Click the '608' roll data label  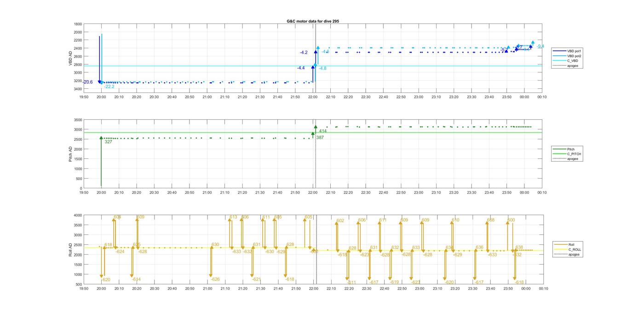point(491,220)
